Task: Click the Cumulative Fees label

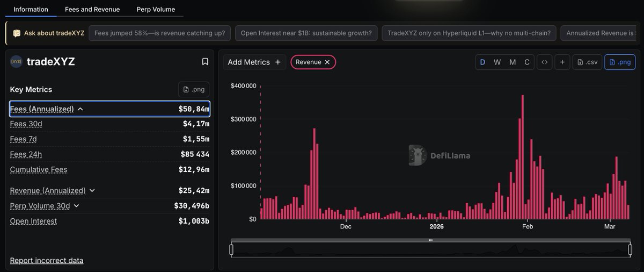Action: pyautogui.click(x=39, y=169)
